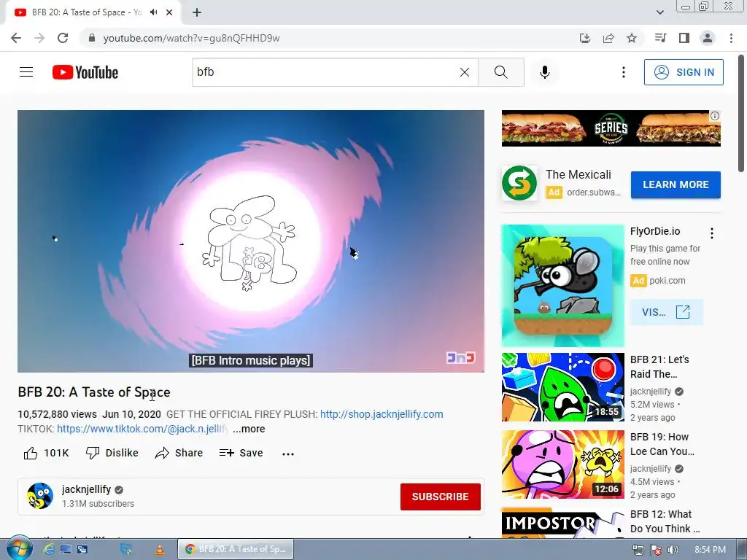This screenshot has width=747, height=560.
Task: Close the BFB 20 tab
Action: [169, 12]
